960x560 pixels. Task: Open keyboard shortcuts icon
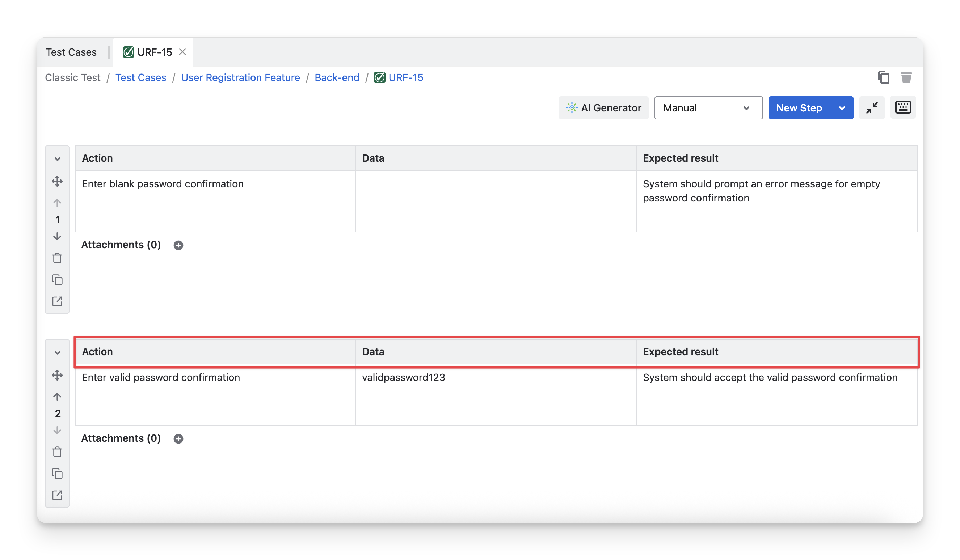(902, 108)
